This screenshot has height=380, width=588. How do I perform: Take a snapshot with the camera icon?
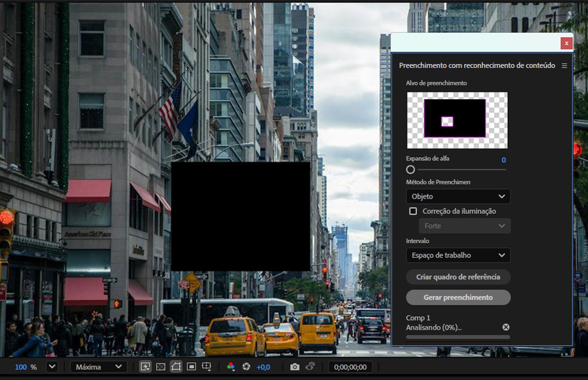tap(295, 366)
